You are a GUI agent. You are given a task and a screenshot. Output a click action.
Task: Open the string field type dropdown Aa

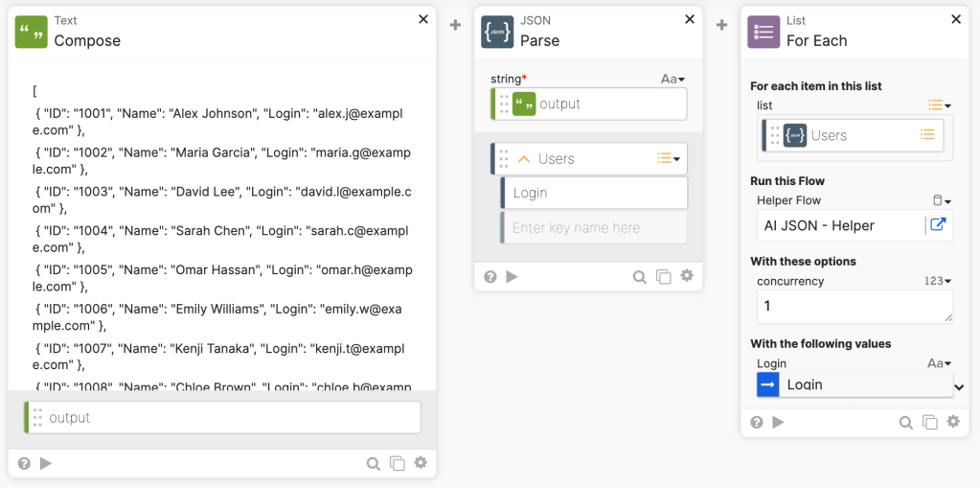[x=673, y=80]
